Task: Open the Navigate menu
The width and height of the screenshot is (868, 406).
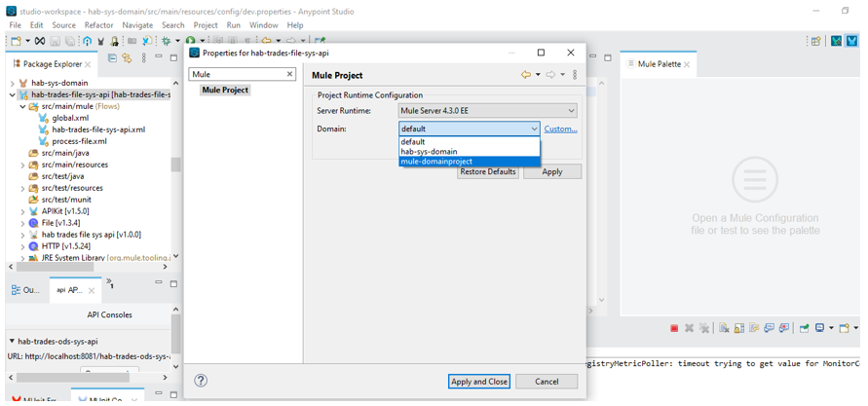Action: [x=137, y=25]
